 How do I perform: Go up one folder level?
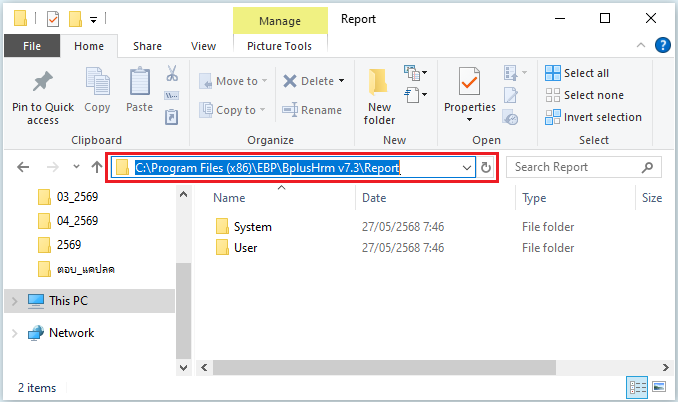tap(96, 168)
